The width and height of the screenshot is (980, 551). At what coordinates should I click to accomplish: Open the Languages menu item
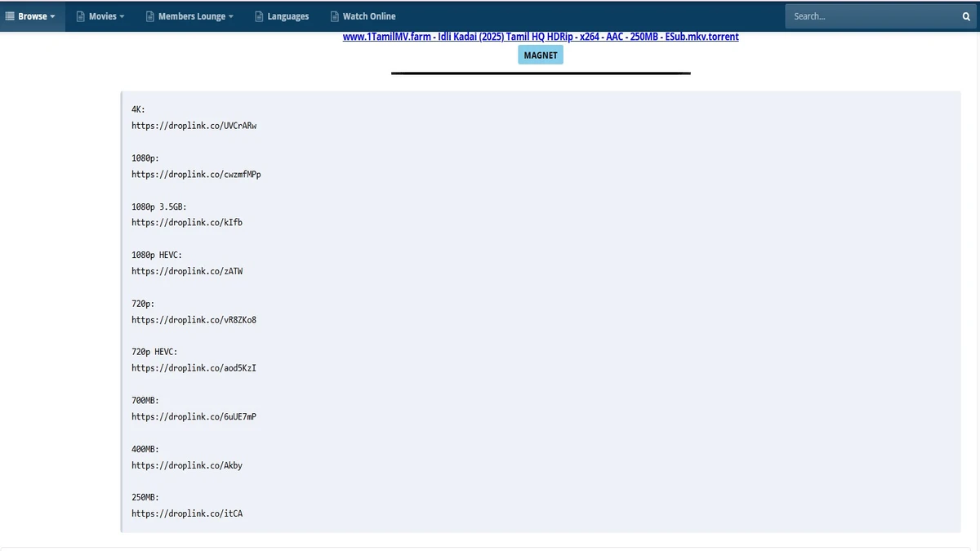[x=287, y=16]
